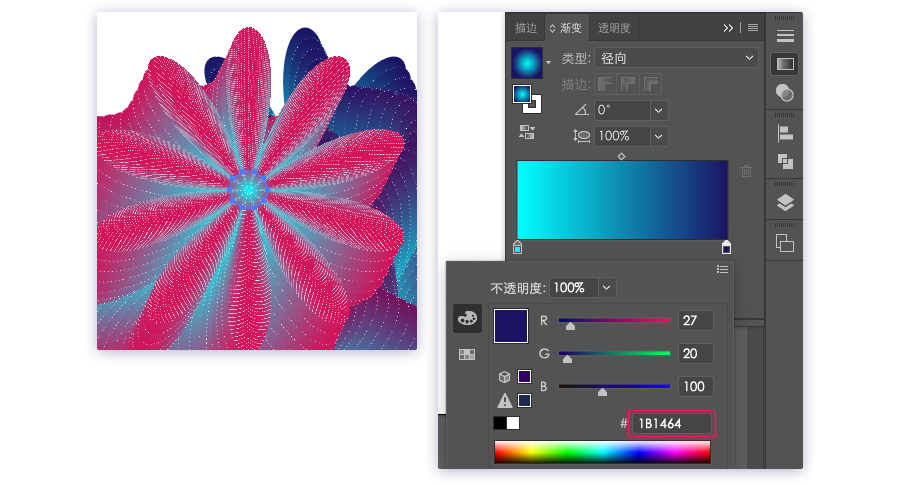The image size is (900, 485).
Task: Open the Pathfinder panel dock icon
Action: [785, 162]
